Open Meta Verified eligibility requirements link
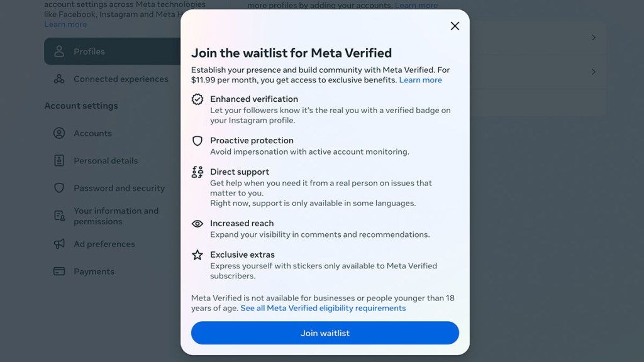Viewport: 644px width, 362px height. coord(323,308)
